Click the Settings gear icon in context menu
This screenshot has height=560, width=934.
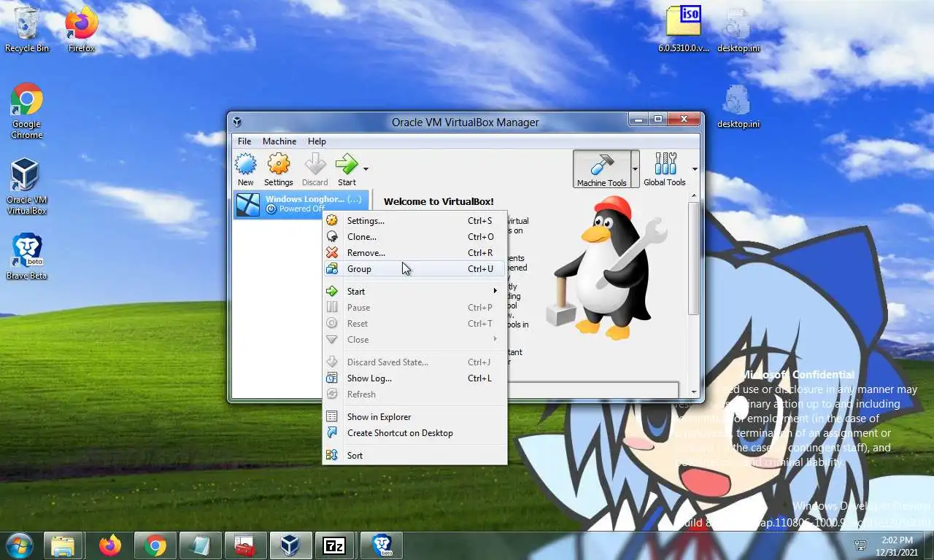(x=332, y=221)
